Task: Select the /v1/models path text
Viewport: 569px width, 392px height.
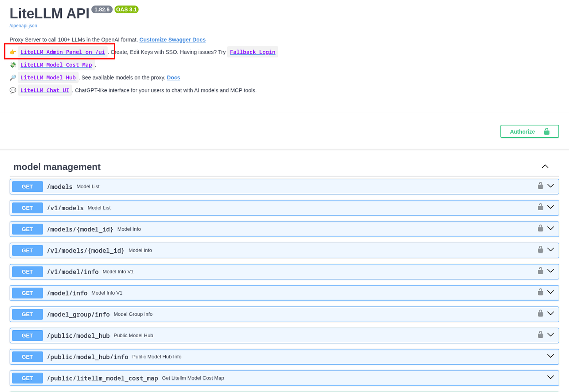Action: 65,208
